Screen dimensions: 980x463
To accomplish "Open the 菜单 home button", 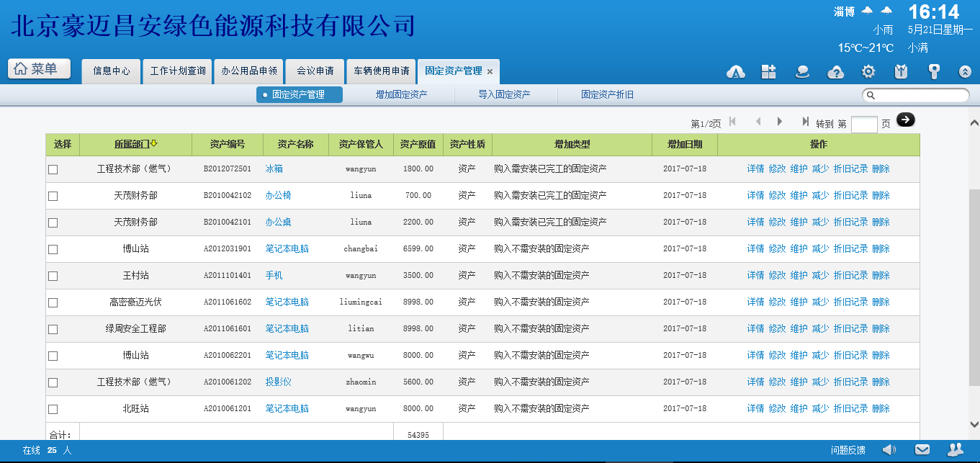I will coord(39,69).
